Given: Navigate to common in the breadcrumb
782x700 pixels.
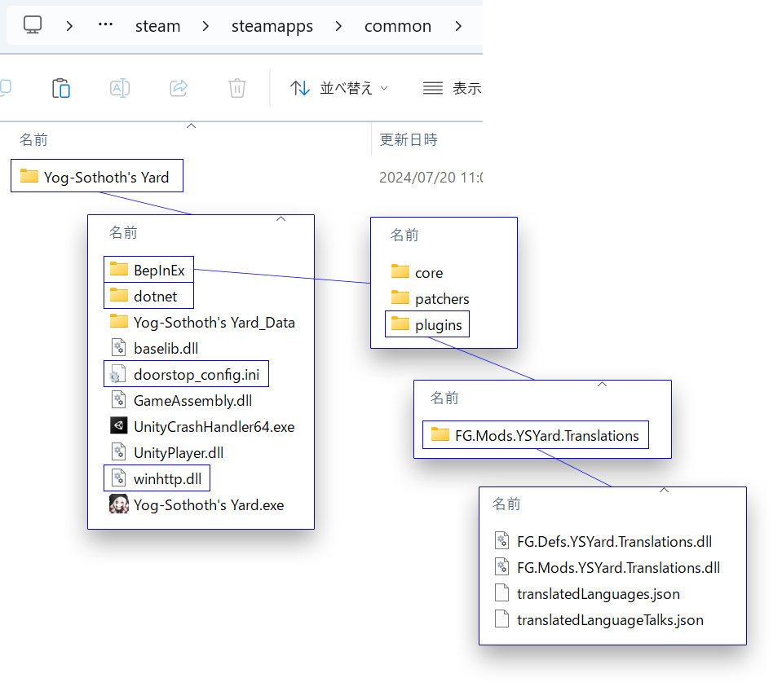Looking at the screenshot, I should (398, 26).
